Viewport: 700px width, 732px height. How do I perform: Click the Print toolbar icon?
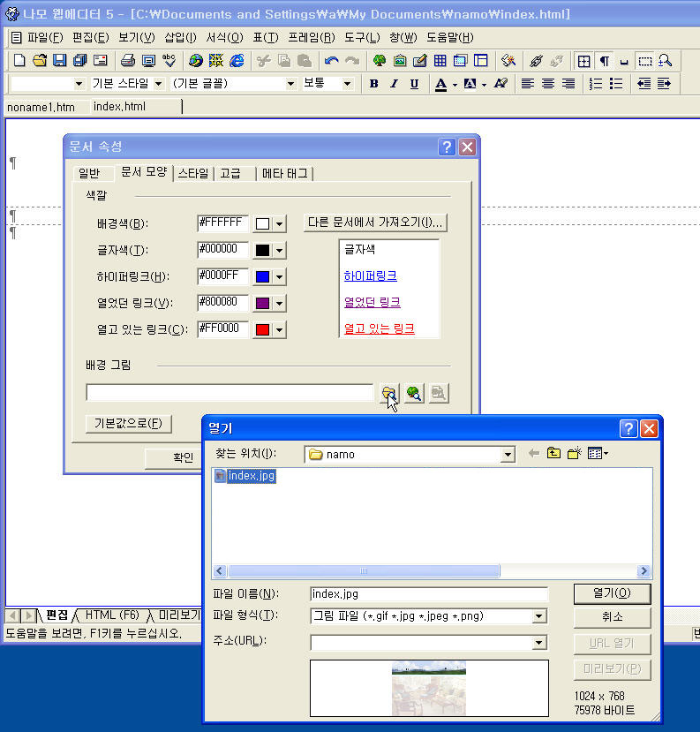coord(127,60)
